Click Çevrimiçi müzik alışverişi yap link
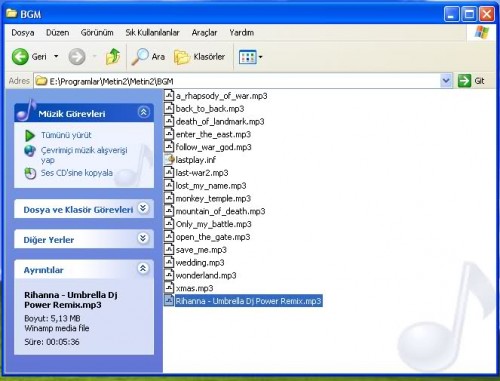 point(84,155)
